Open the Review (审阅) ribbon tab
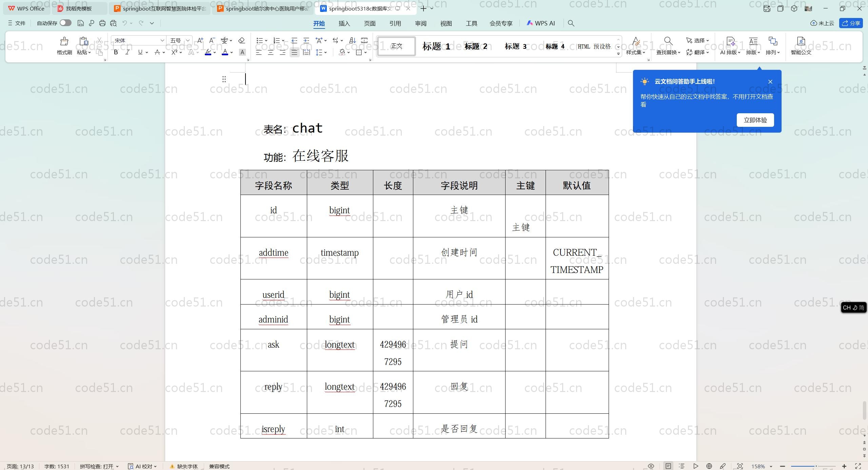This screenshot has width=868, height=470. point(420,23)
